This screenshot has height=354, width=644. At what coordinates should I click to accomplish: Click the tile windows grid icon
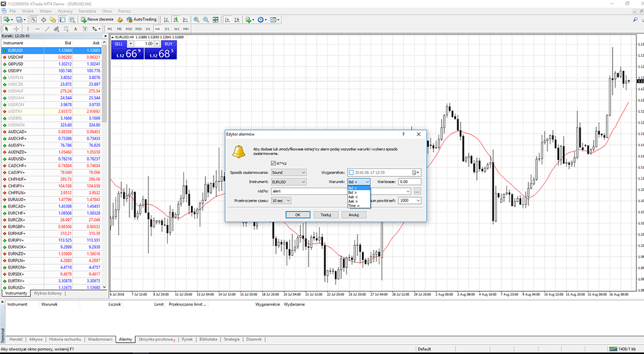[x=215, y=19]
